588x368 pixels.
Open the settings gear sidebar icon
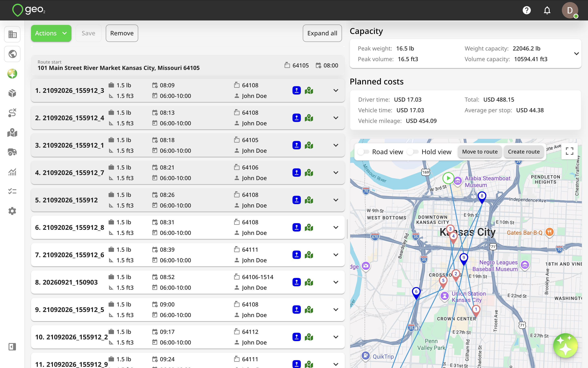[12, 211]
